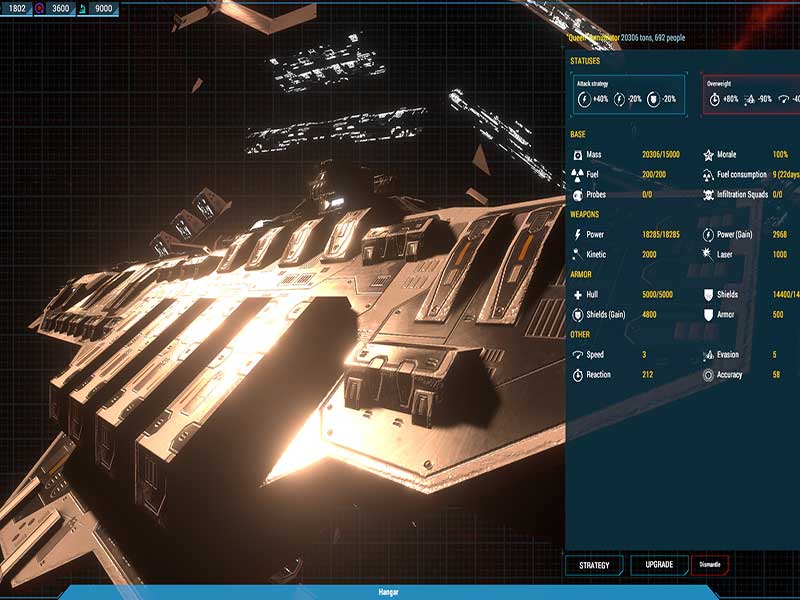This screenshot has width=800, height=600.
Task: Click the Speed gauge icon
Action: click(x=578, y=355)
